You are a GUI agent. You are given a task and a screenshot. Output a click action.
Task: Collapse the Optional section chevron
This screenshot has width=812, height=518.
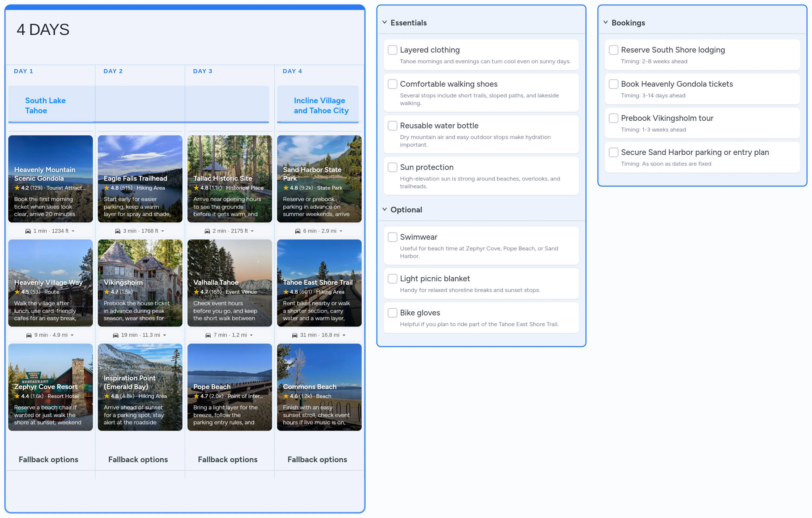(x=385, y=209)
